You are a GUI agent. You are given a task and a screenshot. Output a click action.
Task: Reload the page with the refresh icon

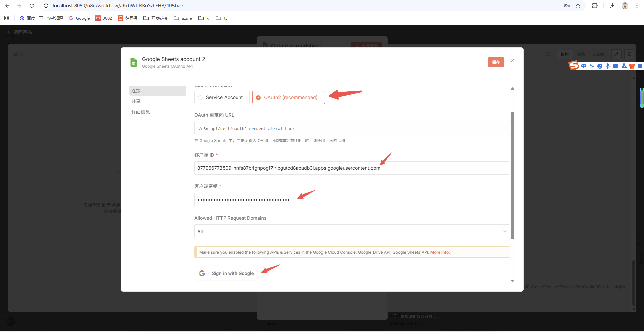tap(32, 6)
